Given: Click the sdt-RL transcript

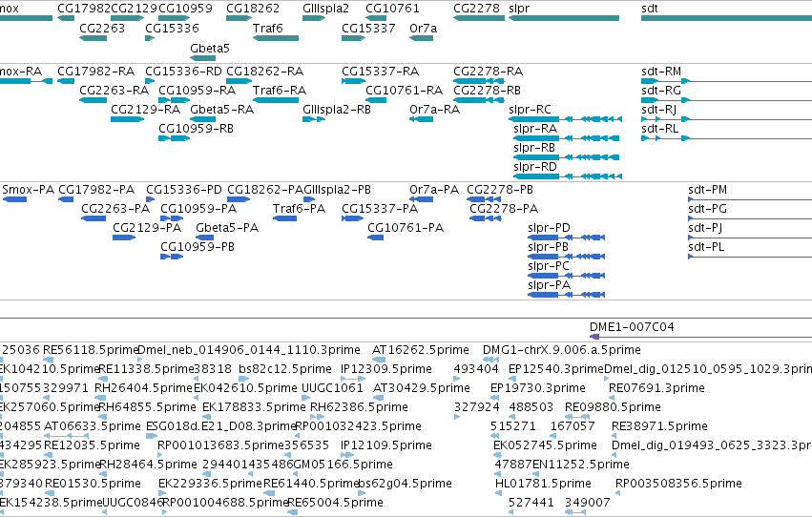Looking at the screenshot, I should click(x=726, y=138).
